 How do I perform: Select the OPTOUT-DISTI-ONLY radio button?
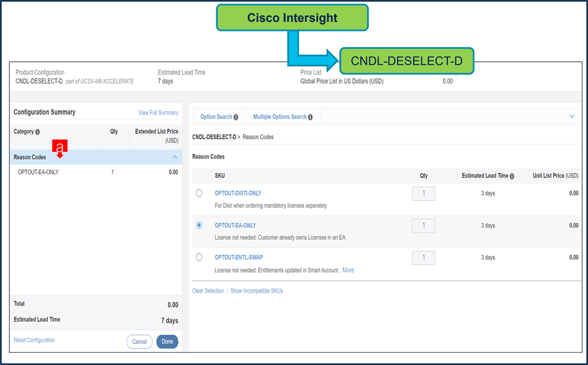199,193
